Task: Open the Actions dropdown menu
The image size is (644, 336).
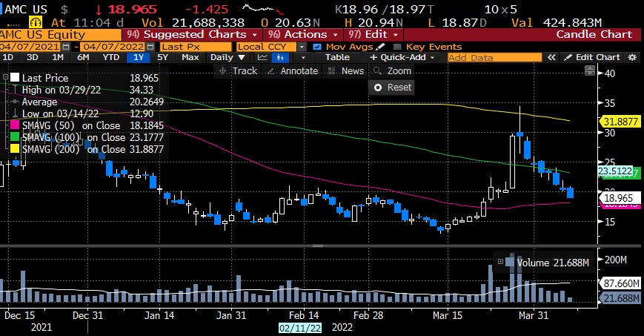Action: click(x=303, y=35)
